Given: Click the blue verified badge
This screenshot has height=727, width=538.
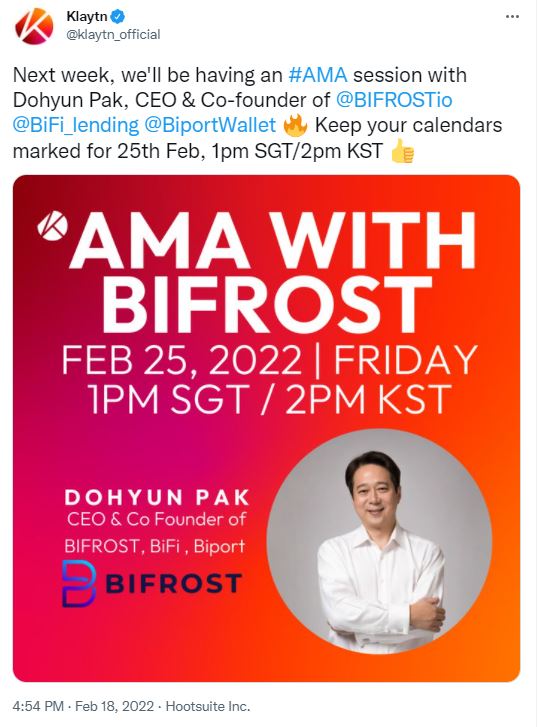Looking at the screenshot, I should 118,17.
